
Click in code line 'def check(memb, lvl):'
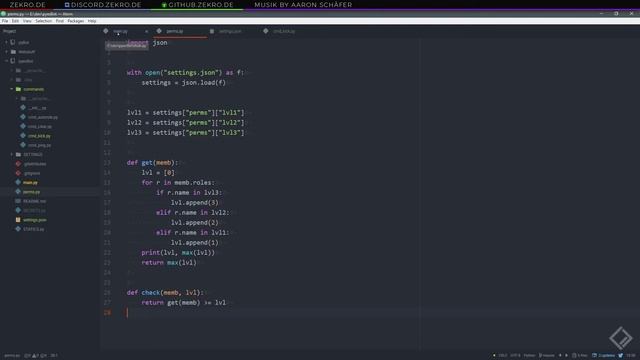click(x=165, y=293)
